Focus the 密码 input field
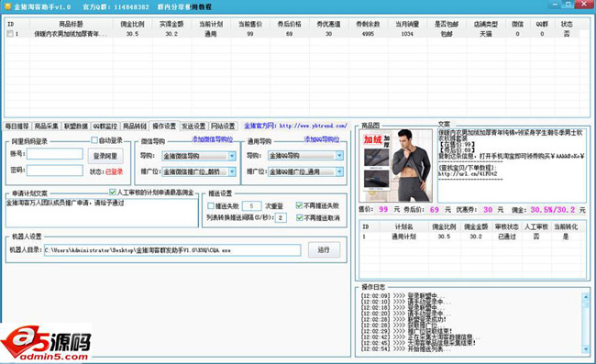The image size is (596, 364). 55,171
